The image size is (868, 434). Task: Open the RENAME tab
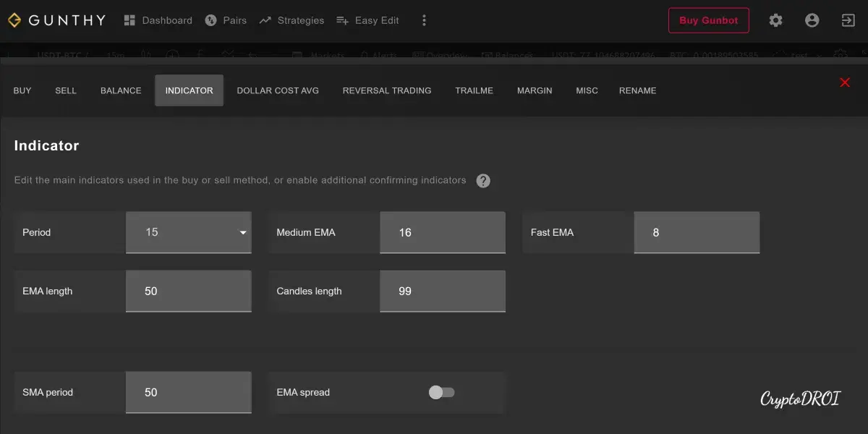click(637, 90)
